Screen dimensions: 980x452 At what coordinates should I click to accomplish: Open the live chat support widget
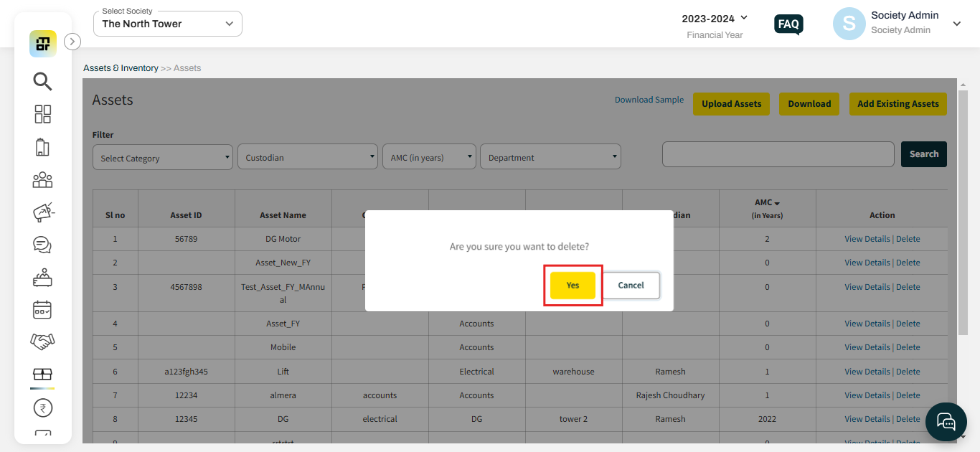(946, 421)
